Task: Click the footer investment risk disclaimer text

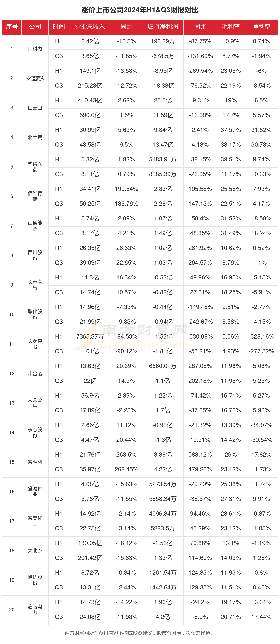Action: tap(140, 633)
